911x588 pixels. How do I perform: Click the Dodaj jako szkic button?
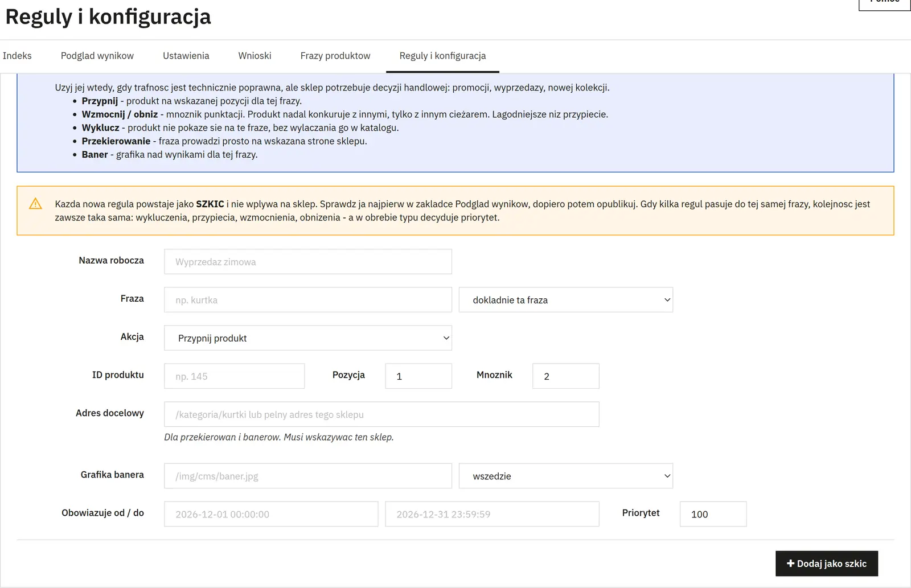(x=827, y=564)
